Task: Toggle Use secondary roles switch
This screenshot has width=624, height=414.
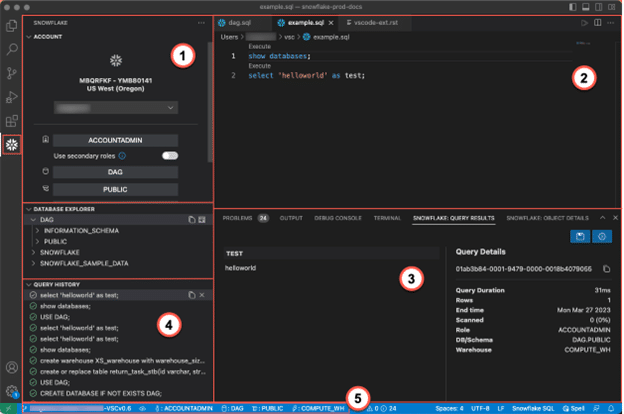Action: (170, 156)
